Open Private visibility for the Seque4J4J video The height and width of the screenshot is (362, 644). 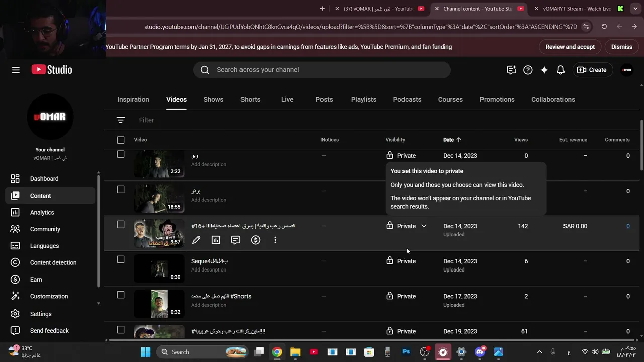401,261
